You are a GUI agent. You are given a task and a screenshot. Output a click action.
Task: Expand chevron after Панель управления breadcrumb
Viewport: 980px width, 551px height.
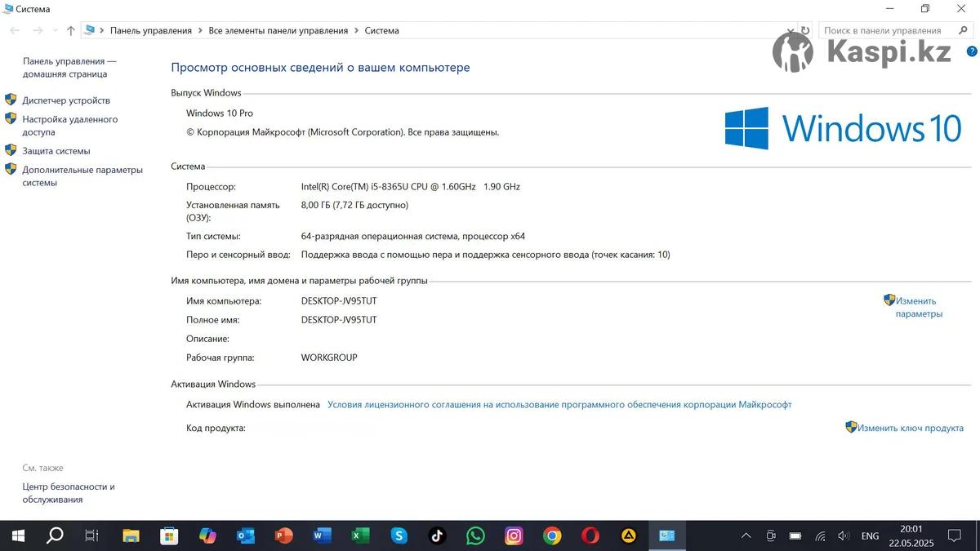click(200, 31)
